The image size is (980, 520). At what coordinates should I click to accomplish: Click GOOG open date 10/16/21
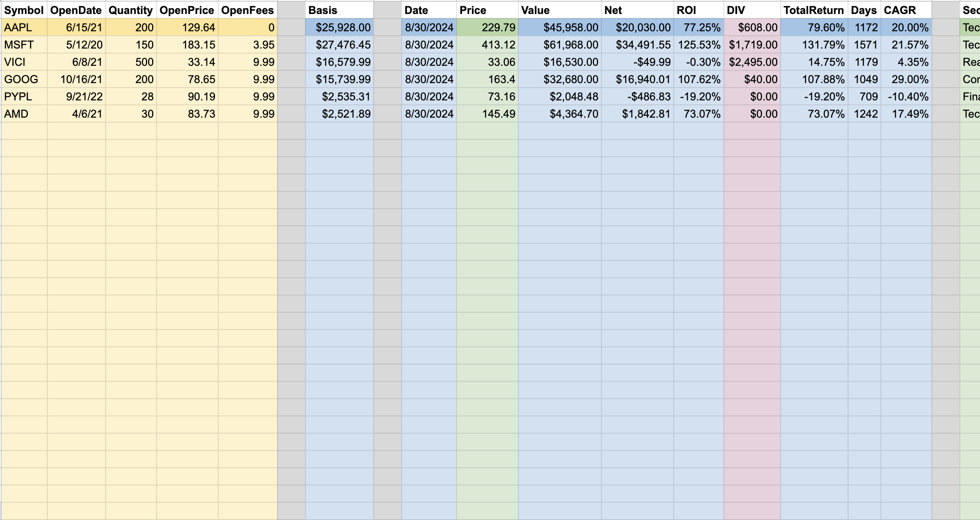tap(76, 79)
